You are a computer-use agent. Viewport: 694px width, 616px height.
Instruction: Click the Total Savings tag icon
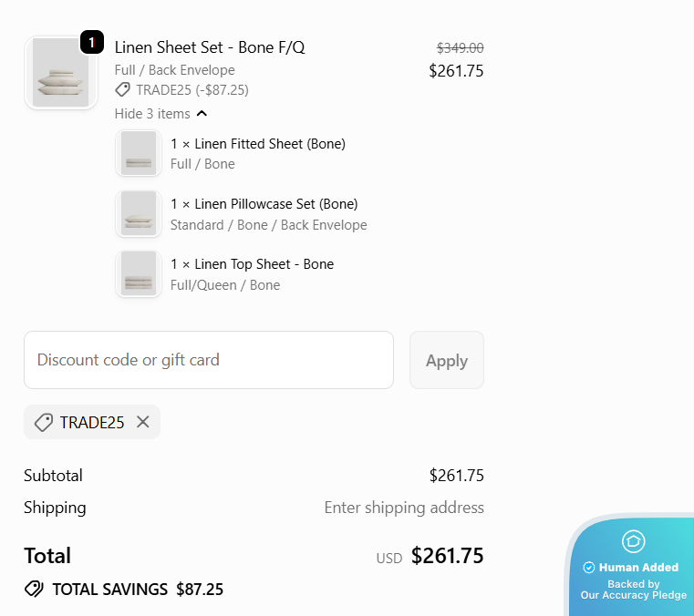pos(34,590)
